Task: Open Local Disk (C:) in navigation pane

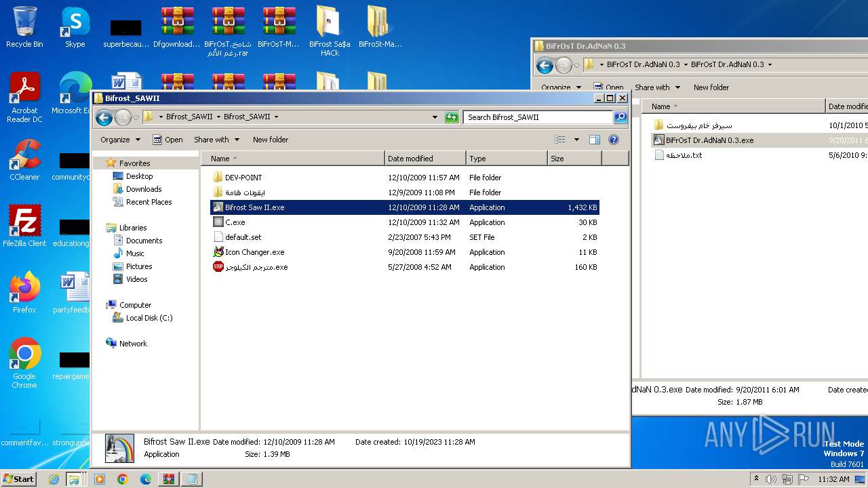Action: 149,318
